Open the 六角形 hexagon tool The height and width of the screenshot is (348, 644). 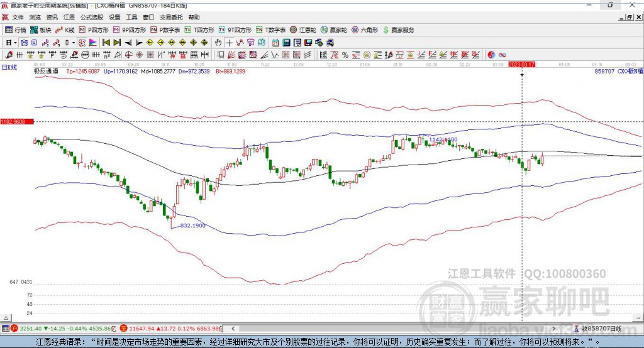pyautogui.click(x=365, y=30)
